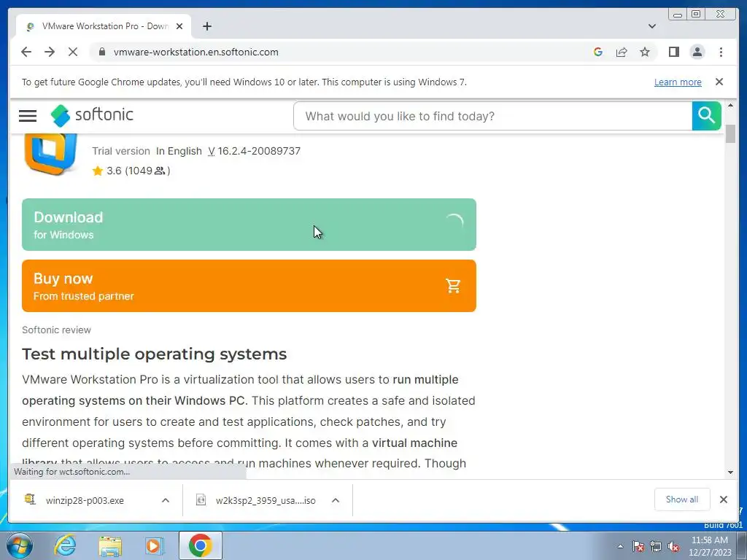747x560 pixels.
Task: Close the downloads bar
Action: click(x=723, y=499)
